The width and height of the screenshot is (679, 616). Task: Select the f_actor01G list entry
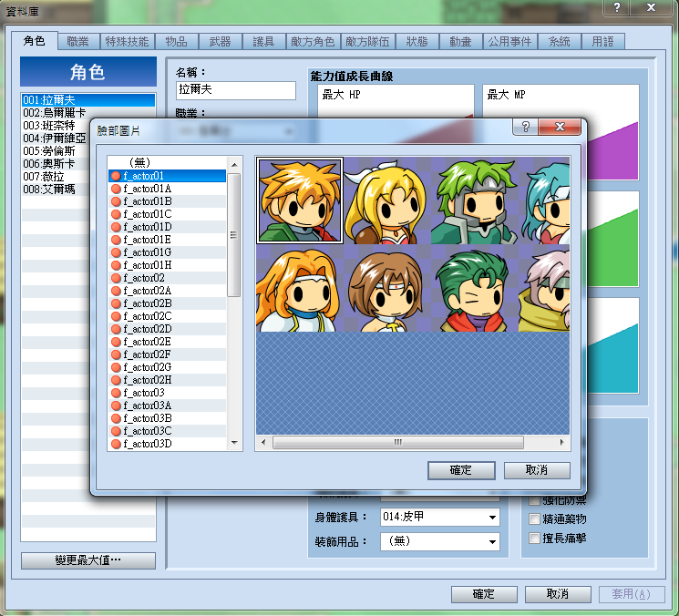point(167,252)
